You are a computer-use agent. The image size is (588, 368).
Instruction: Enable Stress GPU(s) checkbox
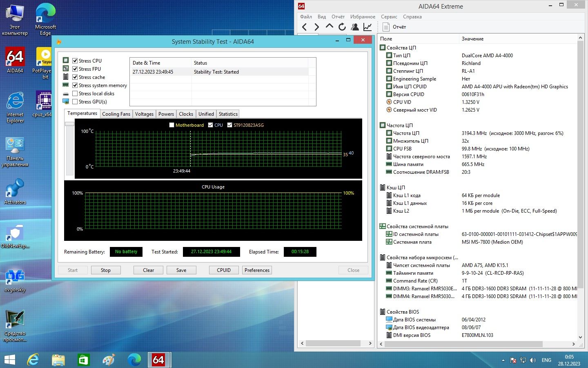pos(75,101)
